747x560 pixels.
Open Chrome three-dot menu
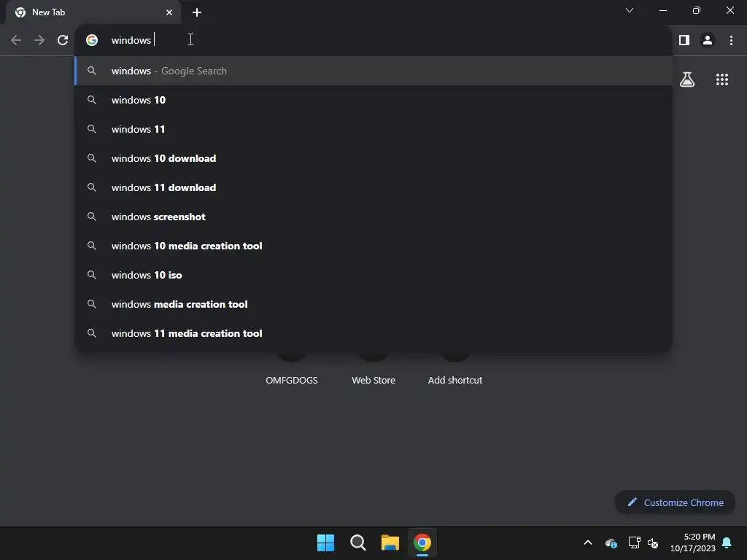(x=731, y=40)
